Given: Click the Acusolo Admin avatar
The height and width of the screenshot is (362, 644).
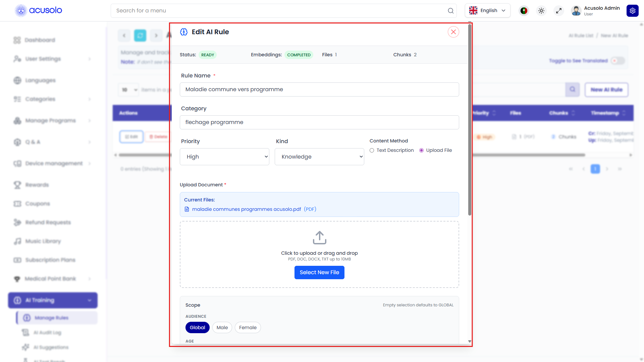Looking at the screenshot, I should pyautogui.click(x=576, y=11).
